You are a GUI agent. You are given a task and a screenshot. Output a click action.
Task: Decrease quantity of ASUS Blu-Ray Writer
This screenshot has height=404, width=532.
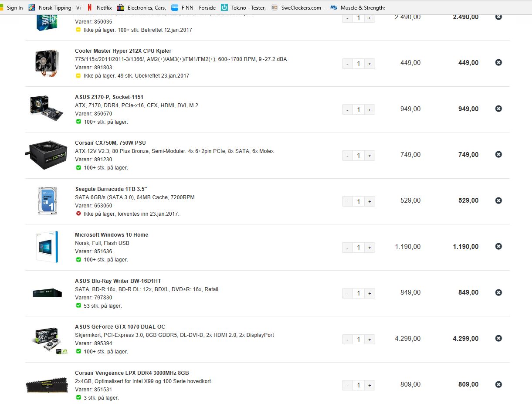pyautogui.click(x=347, y=293)
